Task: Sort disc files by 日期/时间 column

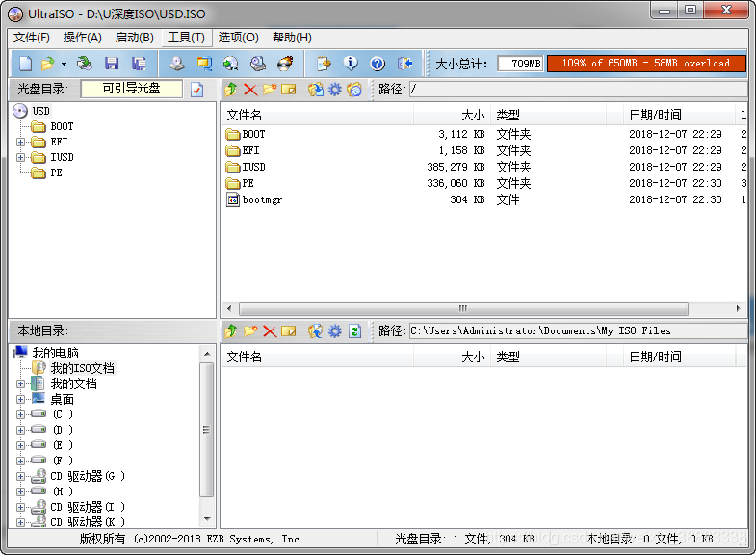Action: 679,115
